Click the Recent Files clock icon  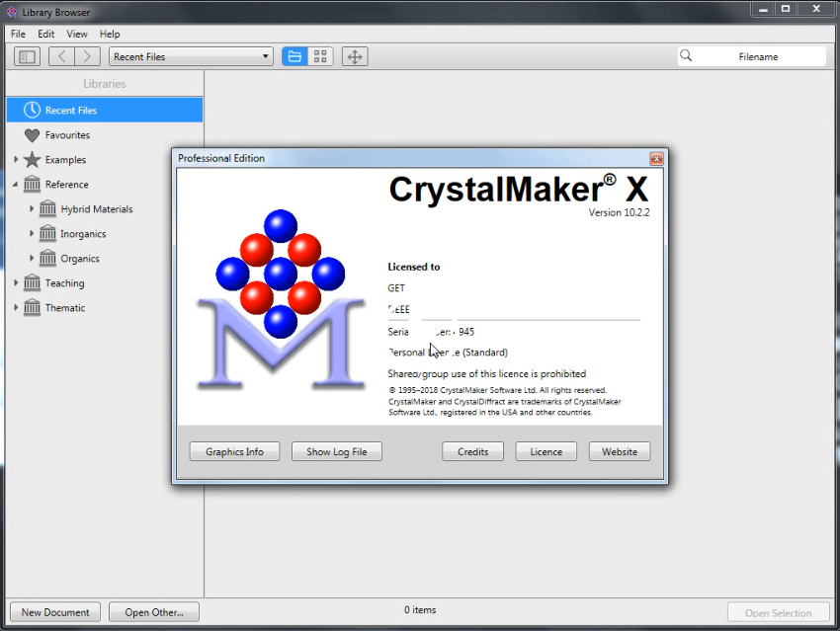[33, 110]
